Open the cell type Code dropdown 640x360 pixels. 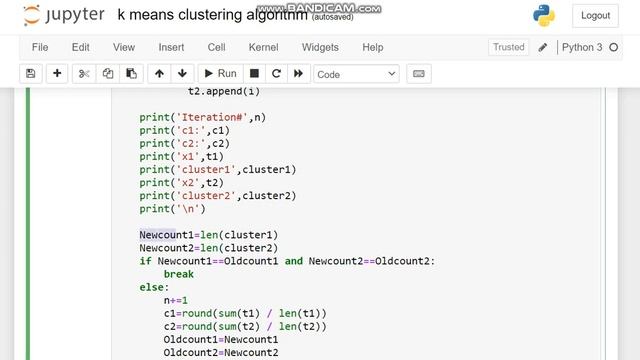pos(356,74)
